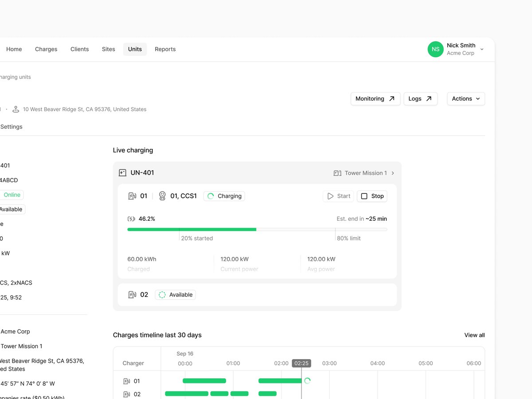Go to the Charges page
This screenshot has width=532, height=399.
tap(46, 49)
